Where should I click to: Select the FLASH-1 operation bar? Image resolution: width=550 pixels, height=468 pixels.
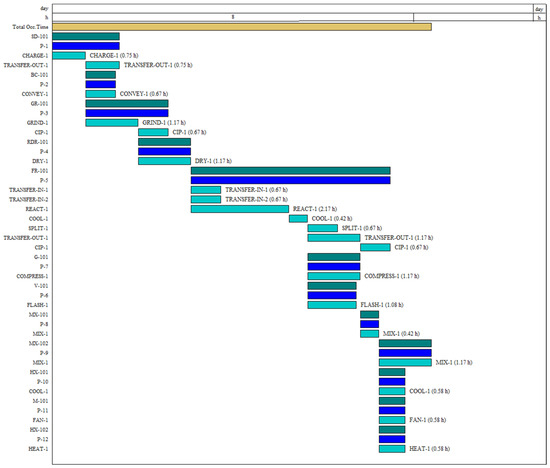click(x=332, y=305)
